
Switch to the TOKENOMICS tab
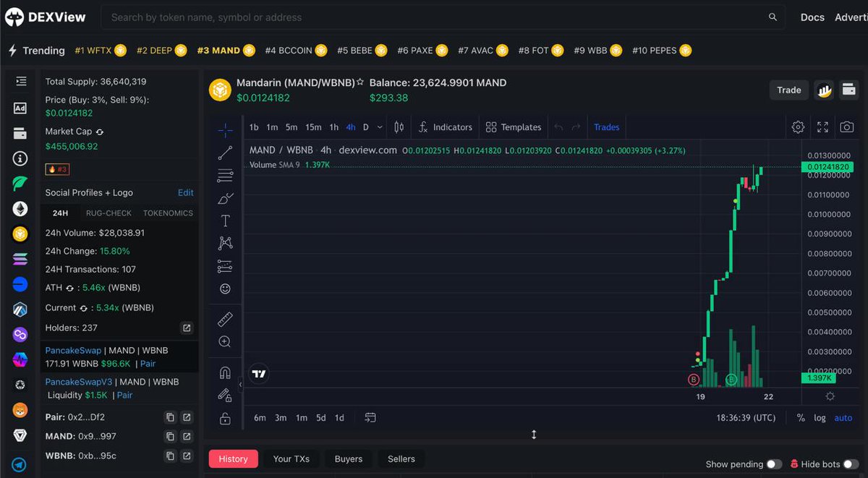pos(168,213)
